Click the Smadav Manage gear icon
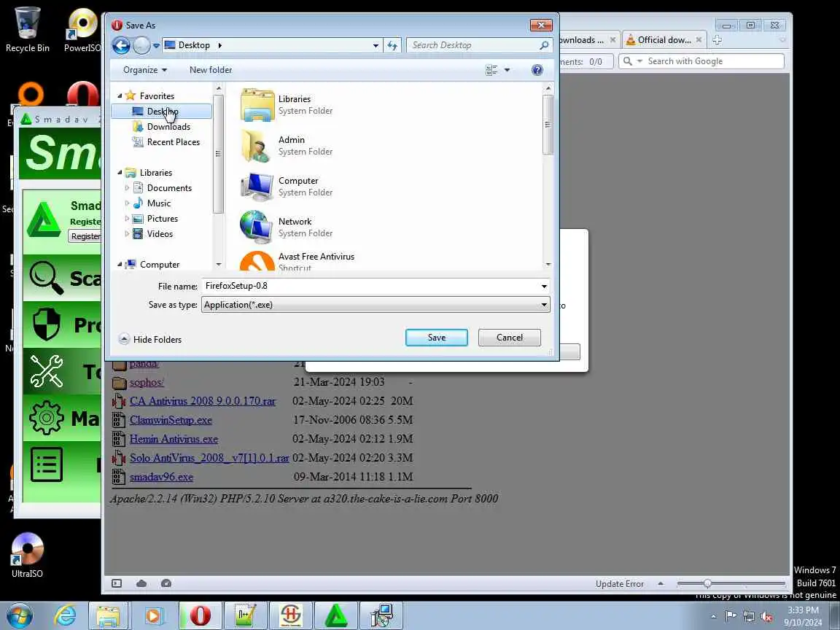Viewport: 840px width, 630px height. click(x=46, y=418)
